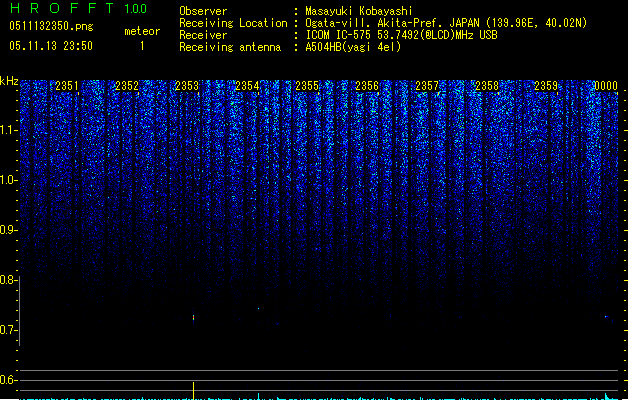Viewport: 629px width, 400px height.
Task: Click the cyan echo near the 0000 mark
Action: (x=608, y=318)
